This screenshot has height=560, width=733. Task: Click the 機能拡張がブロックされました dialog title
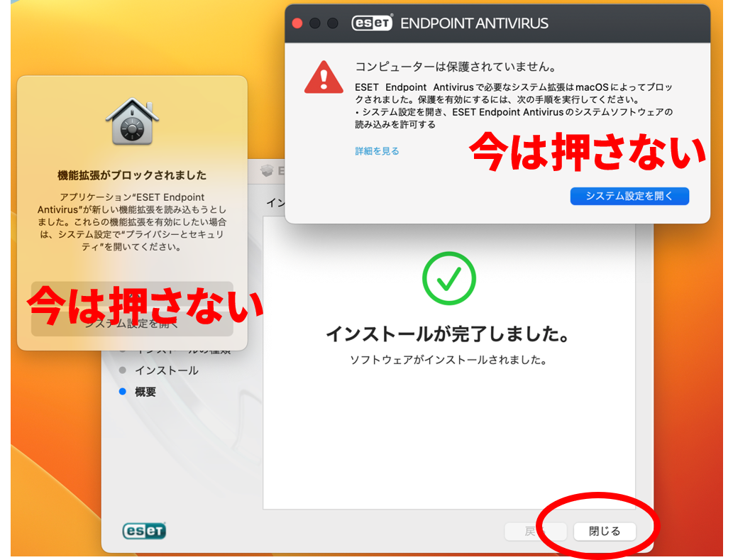132,175
